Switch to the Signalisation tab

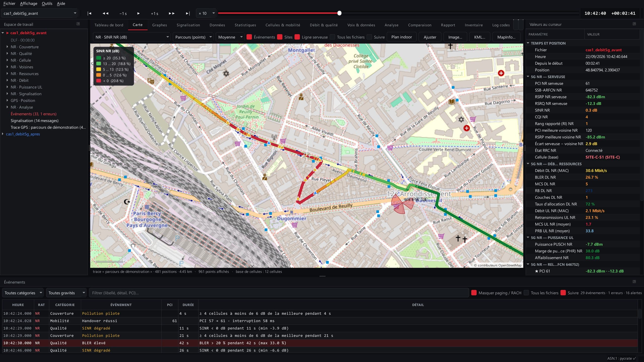pyautogui.click(x=188, y=25)
